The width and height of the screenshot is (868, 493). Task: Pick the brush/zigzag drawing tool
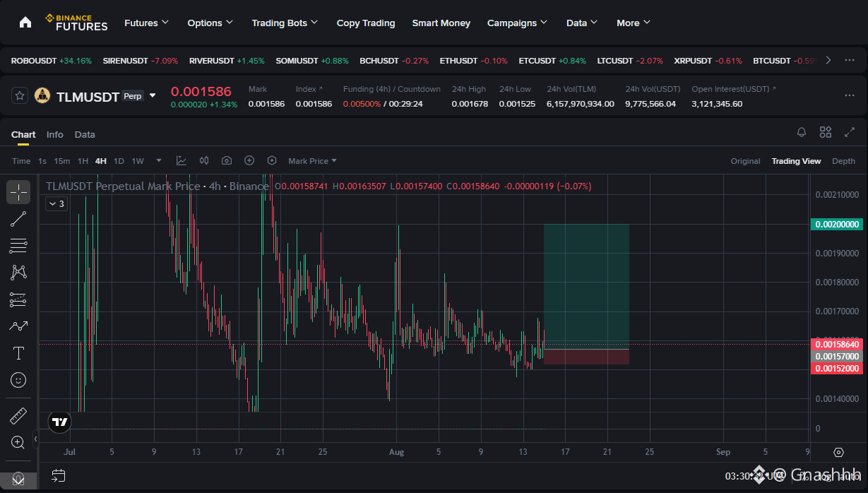(18, 326)
